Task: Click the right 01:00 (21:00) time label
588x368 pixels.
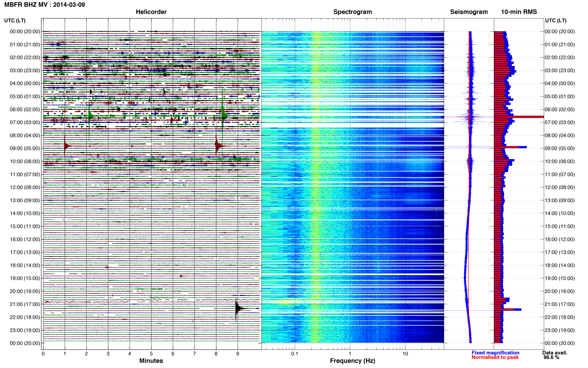Action: click(560, 44)
